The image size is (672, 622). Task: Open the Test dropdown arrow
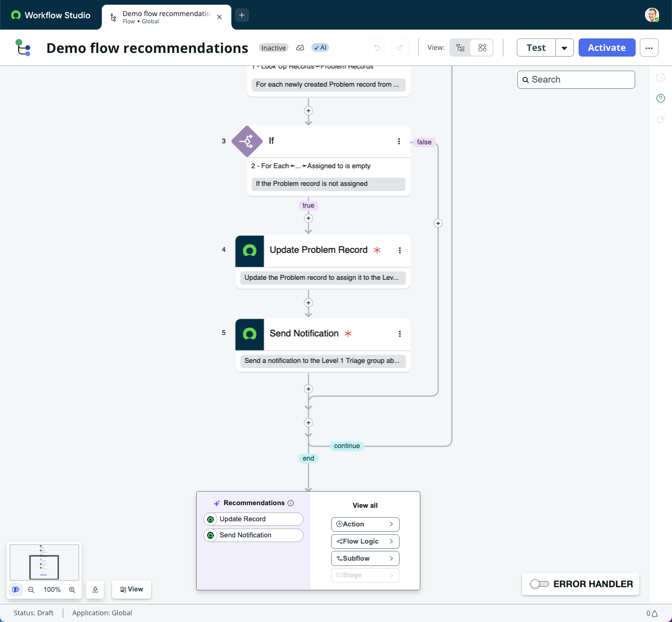click(564, 48)
